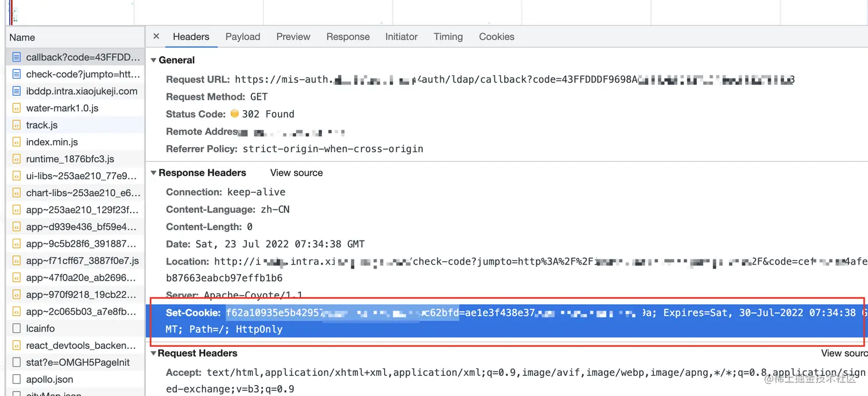868x396 pixels.
Task: Collapse the General section
Action: pyautogui.click(x=154, y=60)
